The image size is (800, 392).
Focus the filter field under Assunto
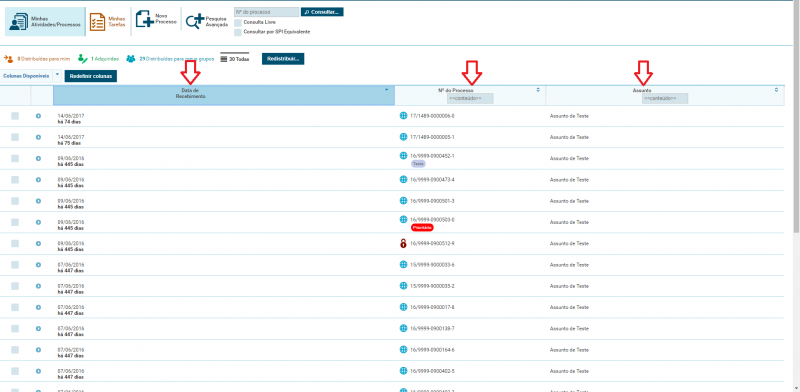click(x=665, y=98)
